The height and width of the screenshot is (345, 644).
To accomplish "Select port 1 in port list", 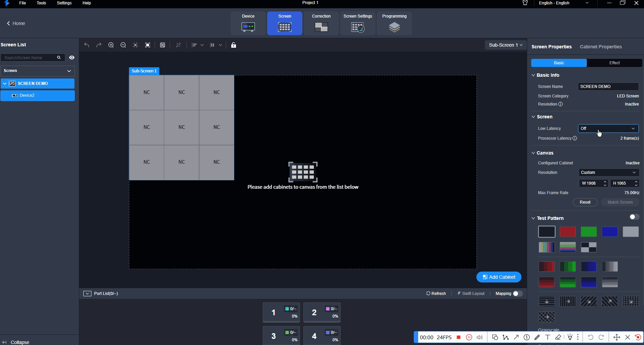I will click(x=281, y=313).
